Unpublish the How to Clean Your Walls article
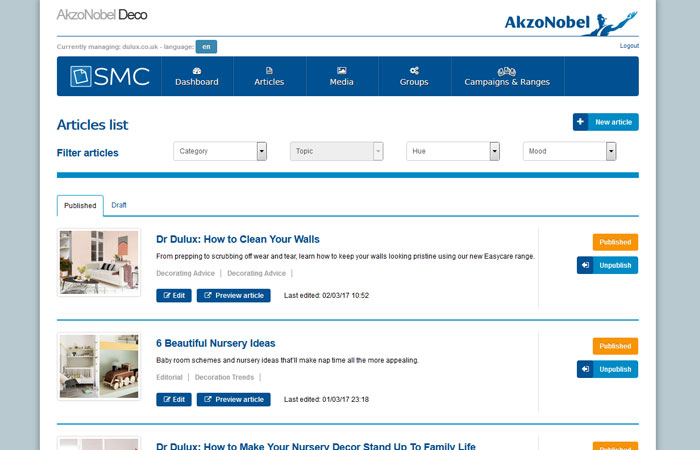 tap(607, 265)
